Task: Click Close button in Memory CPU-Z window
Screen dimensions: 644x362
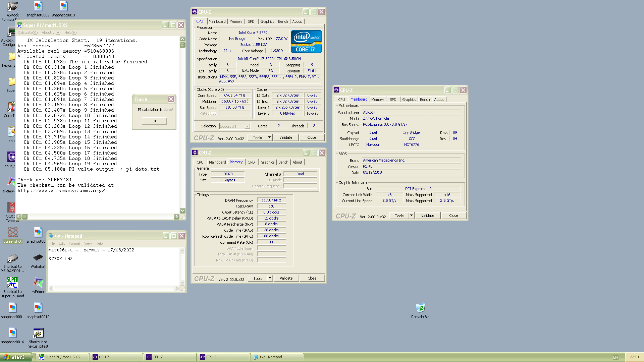Action: pyautogui.click(x=312, y=278)
